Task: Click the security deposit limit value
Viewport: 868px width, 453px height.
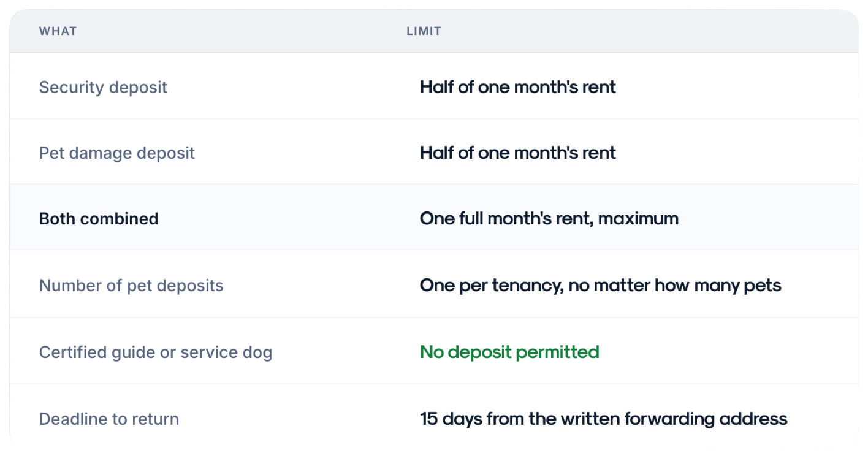Action: pos(518,87)
